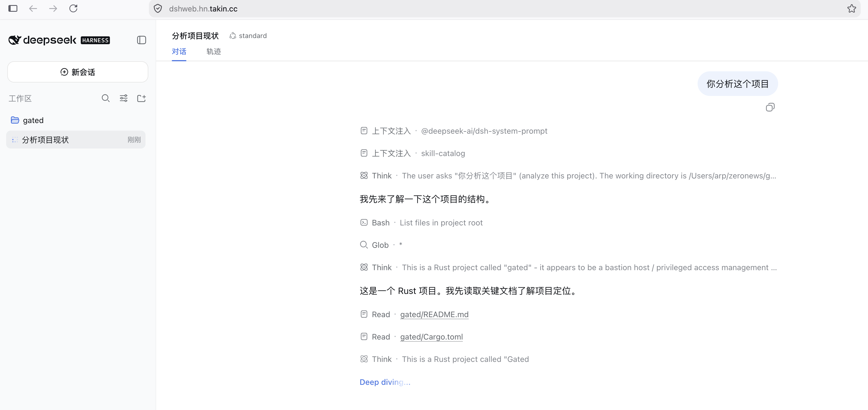This screenshot has height=410, width=868.
Task: Go back with the browser back arrow
Action: pos(33,8)
